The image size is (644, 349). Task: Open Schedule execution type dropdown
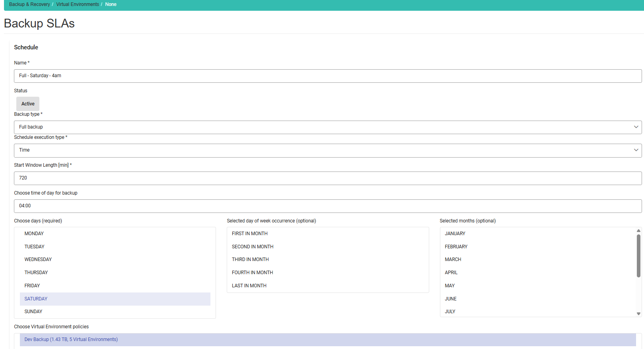[328, 150]
